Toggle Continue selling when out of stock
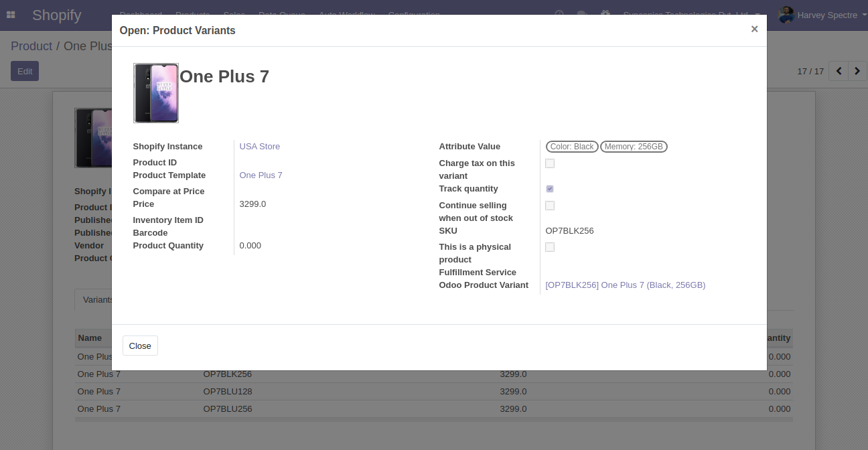This screenshot has height=450, width=868. [550, 206]
